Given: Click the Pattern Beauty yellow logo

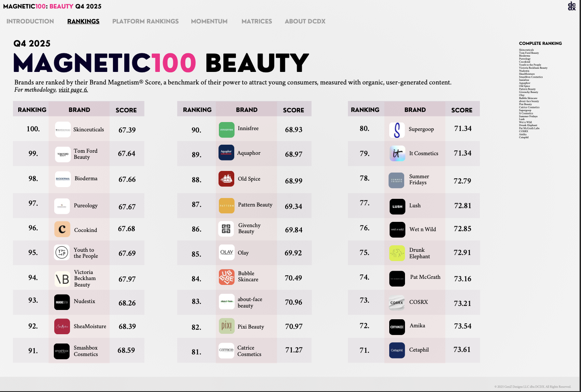Looking at the screenshot, I should (227, 206).
